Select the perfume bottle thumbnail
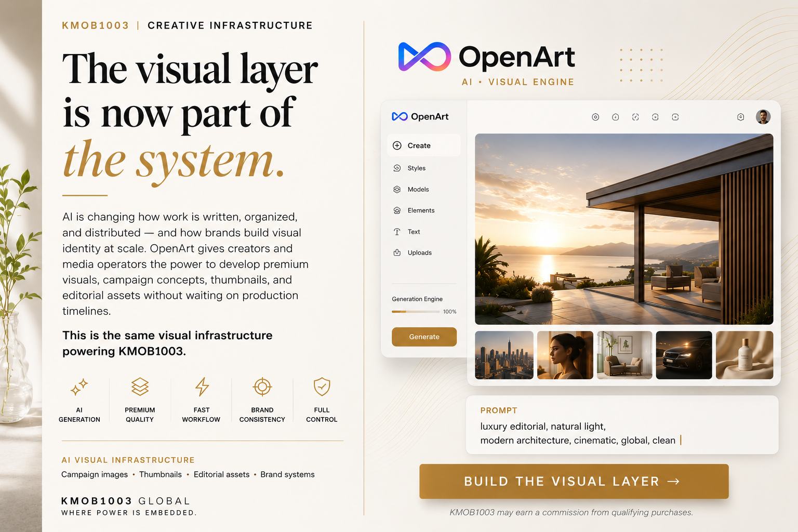 [744, 355]
